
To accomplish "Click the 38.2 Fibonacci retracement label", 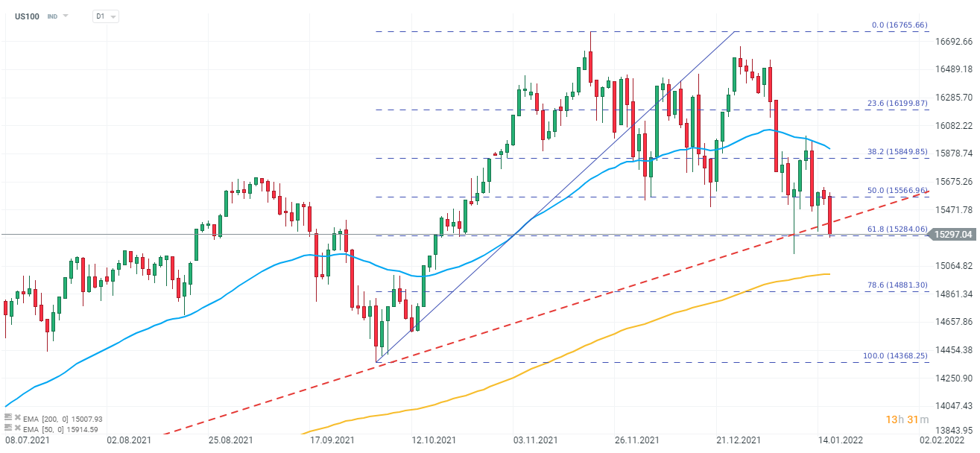I will pos(897,151).
